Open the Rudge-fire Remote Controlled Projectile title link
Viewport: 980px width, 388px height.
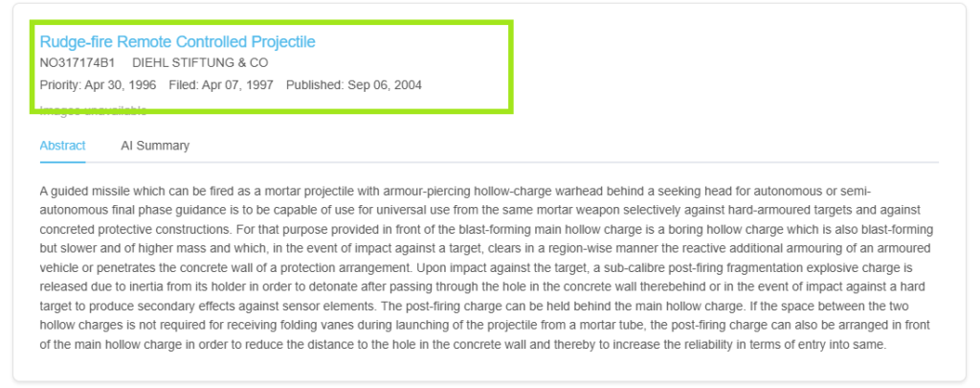point(177,42)
